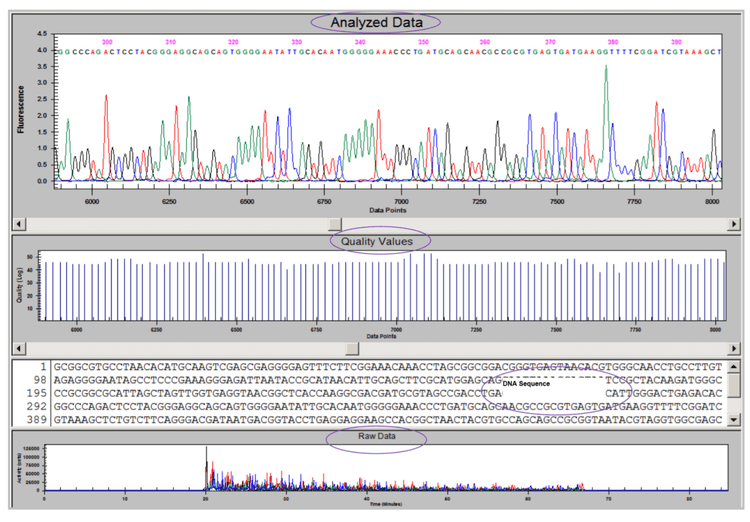Click left arrow of Quality Values scrollbar
Screen dimensions: 750x522
click(17, 348)
